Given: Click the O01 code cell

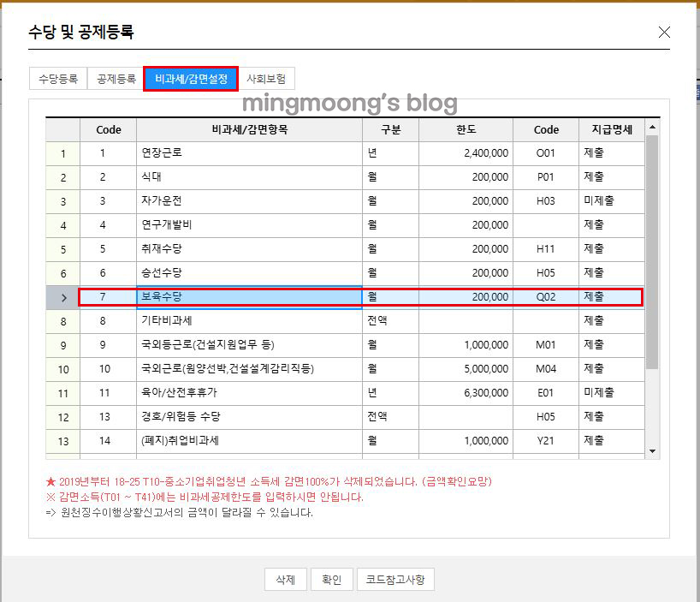Looking at the screenshot, I should (x=545, y=153).
